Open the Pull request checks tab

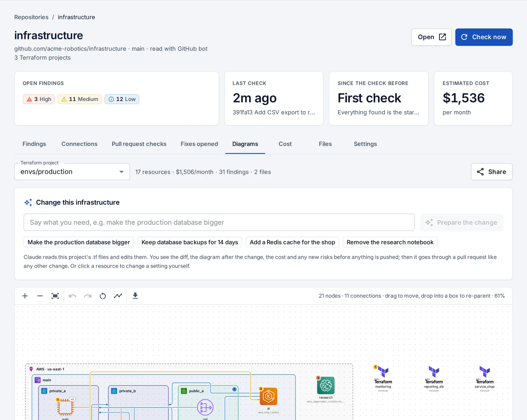tap(139, 144)
